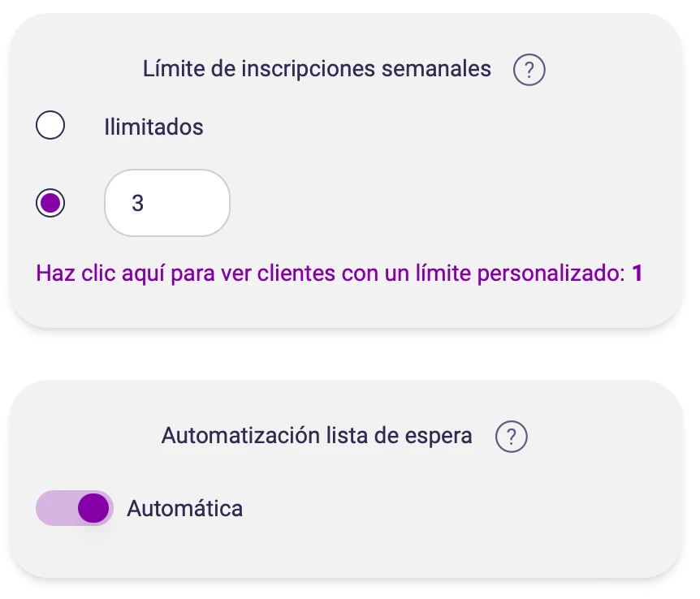This screenshot has width=700, height=599.
Task: Select the Ilimitados radio button
Action: pyautogui.click(x=50, y=127)
